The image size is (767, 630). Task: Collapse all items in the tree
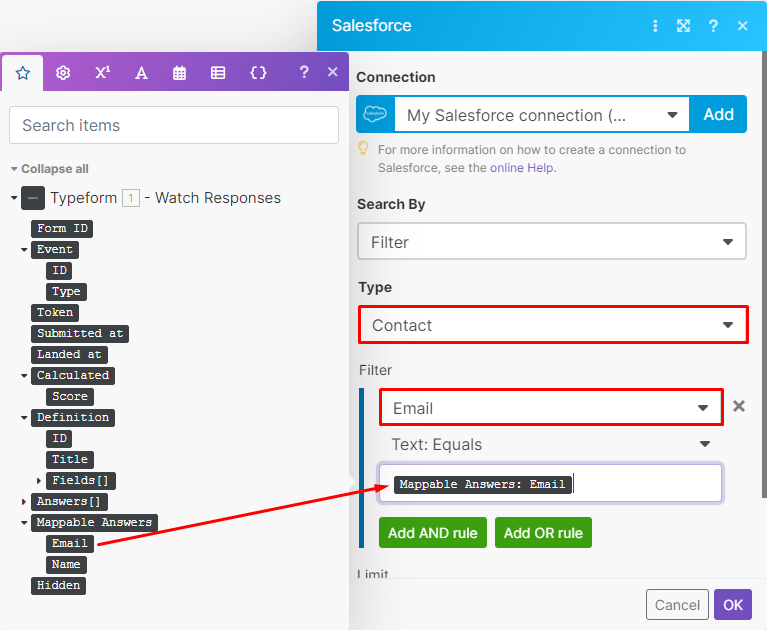(x=49, y=169)
